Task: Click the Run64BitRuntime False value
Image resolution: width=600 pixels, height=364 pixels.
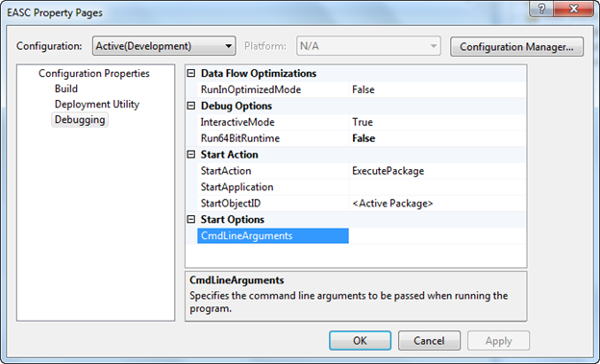Action: coord(437,138)
